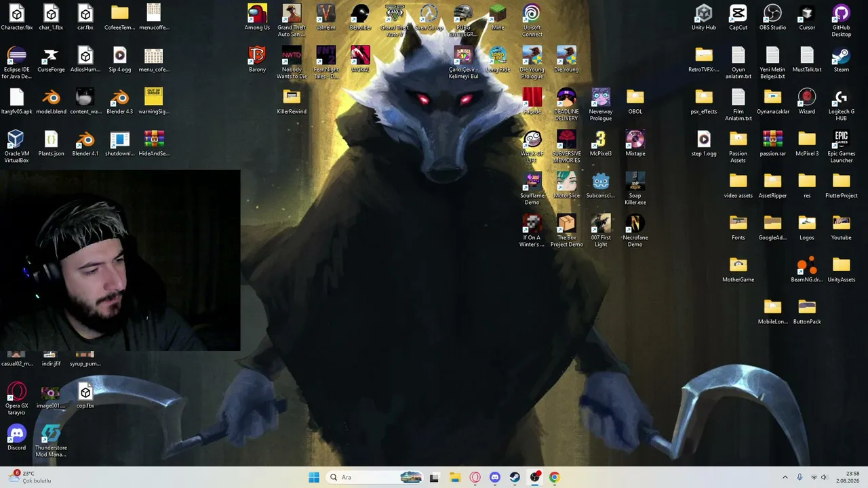The image size is (868, 488).
Task: Click the SUBVERSIVE MEMORIES icon
Action: click(566, 146)
